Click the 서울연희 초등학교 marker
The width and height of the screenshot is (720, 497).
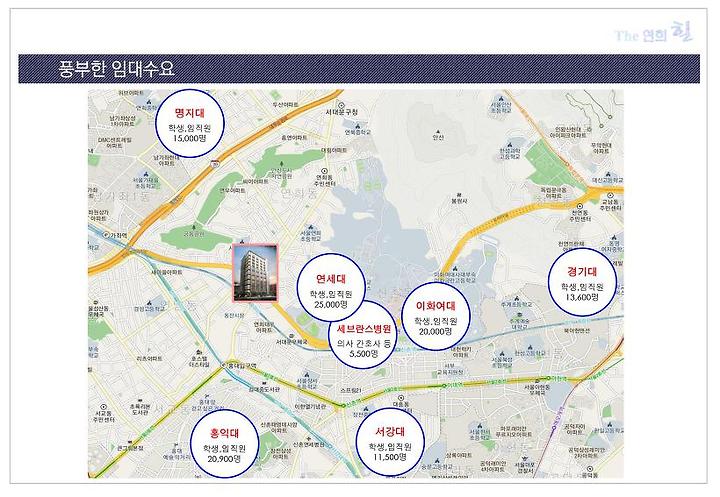(x=311, y=233)
